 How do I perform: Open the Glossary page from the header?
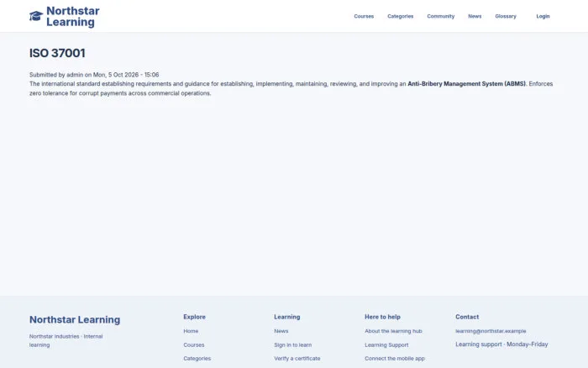(x=506, y=16)
